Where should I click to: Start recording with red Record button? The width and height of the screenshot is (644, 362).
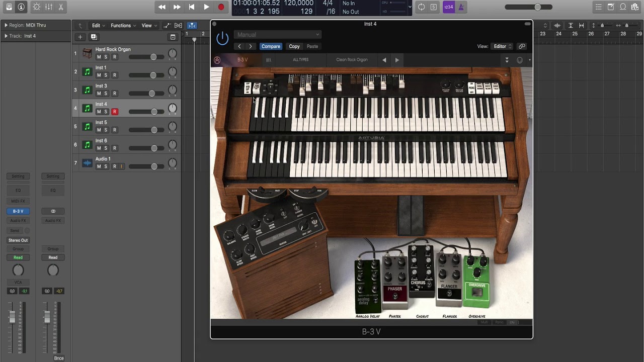(x=221, y=7)
